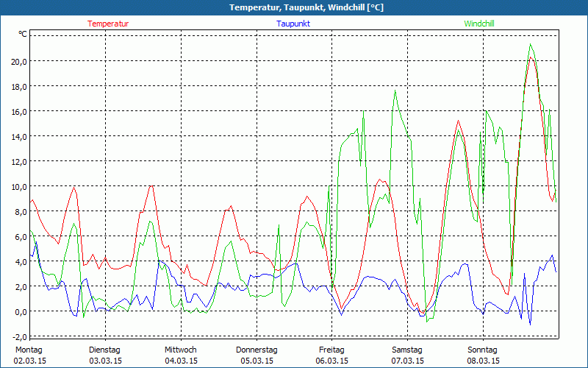588x368 pixels.
Task: Click the -2,0 y-axis value
Action: tap(20, 337)
